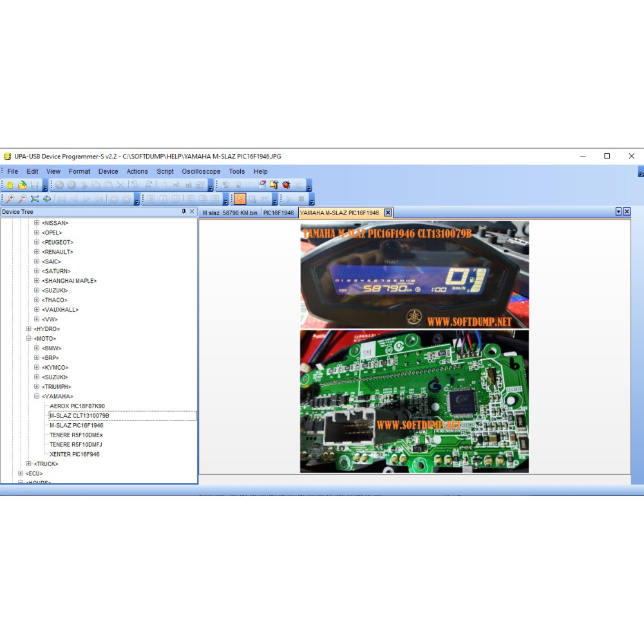Toggle Underline formatting button
This screenshot has height=644, width=644.
click(x=176, y=199)
